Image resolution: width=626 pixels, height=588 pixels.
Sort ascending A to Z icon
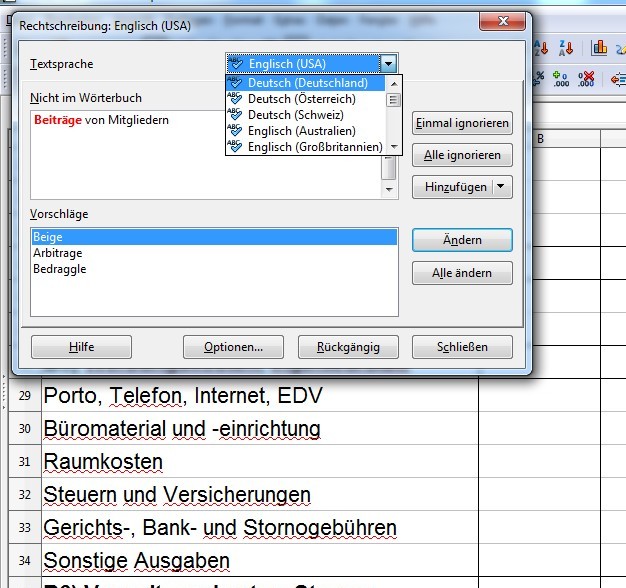point(541,48)
